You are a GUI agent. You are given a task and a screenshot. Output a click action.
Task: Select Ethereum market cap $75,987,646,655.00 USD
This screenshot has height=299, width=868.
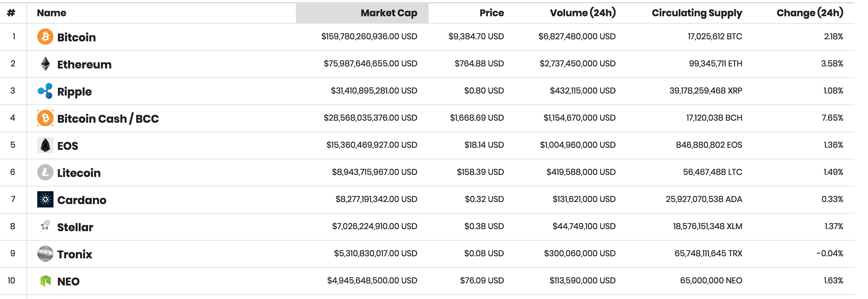[x=370, y=63]
